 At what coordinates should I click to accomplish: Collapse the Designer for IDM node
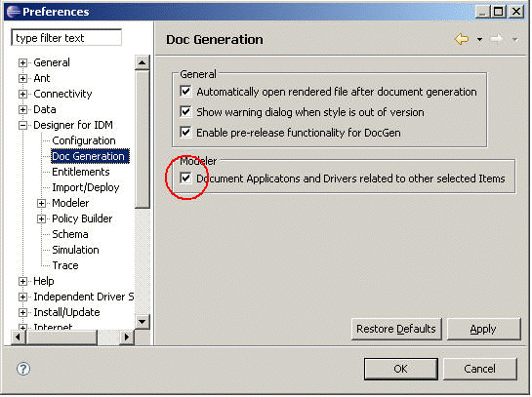[x=22, y=126]
